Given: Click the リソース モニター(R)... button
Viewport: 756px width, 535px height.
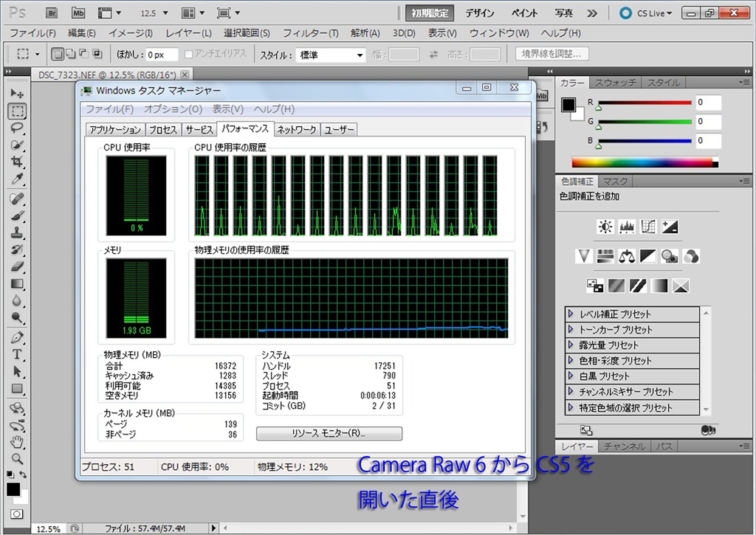Looking at the screenshot, I should 329,433.
